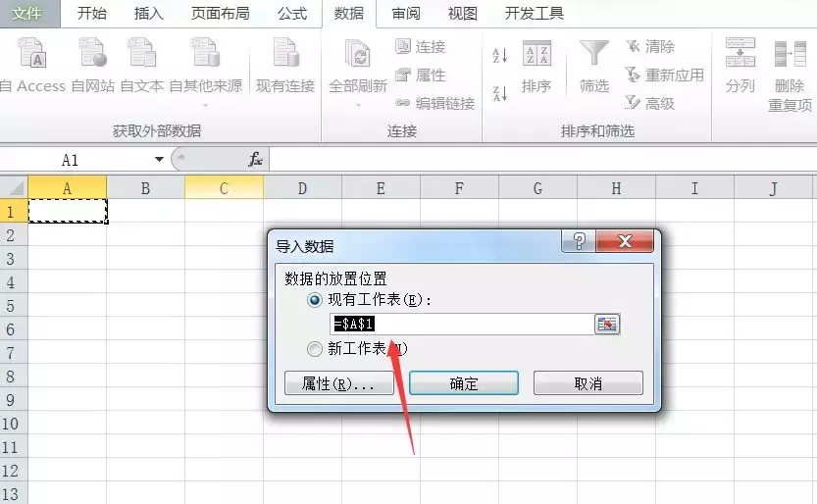Screen dimensions: 817x504
Task: Select column A header
Action: point(68,188)
